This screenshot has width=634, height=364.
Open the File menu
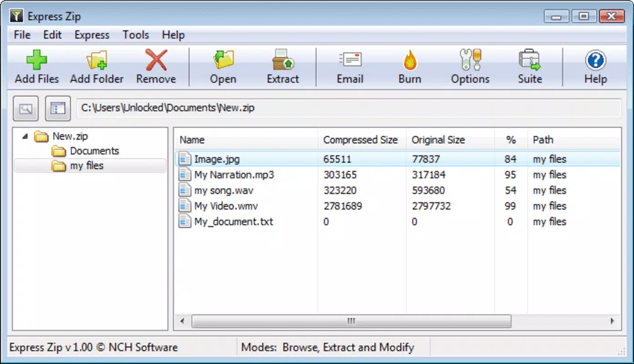pyautogui.click(x=22, y=35)
